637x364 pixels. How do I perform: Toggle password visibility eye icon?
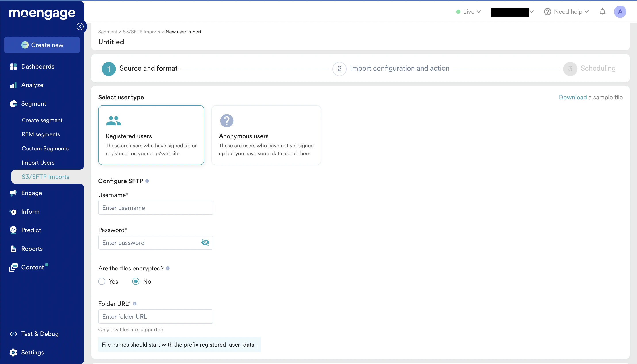click(x=205, y=243)
